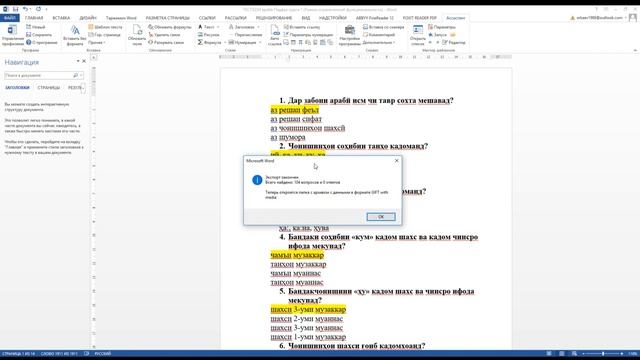The width and height of the screenshot is (640, 360).
Task: Open the ДИЗАЙН ribbon tab
Action: click(88, 18)
